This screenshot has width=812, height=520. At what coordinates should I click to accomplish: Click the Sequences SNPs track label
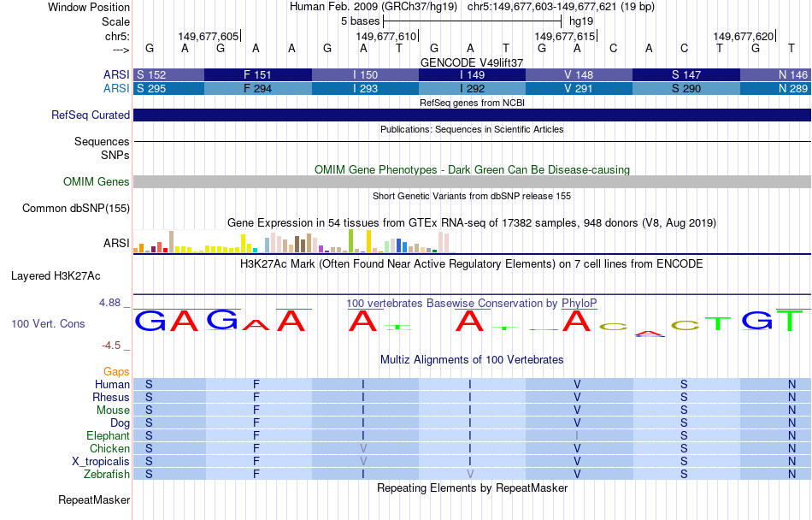point(102,148)
